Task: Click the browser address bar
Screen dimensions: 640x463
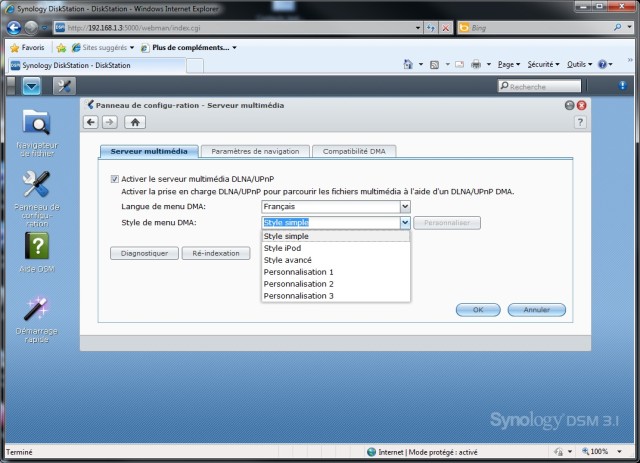Action: click(239, 28)
